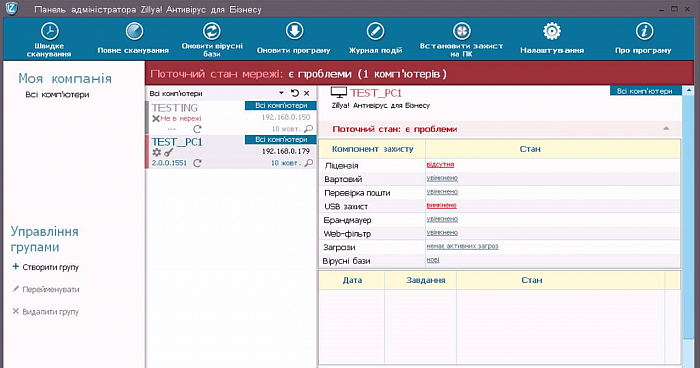Click the Всі комп'ютери tag in details header
700x368 pixels.
pyautogui.click(x=645, y=91)
